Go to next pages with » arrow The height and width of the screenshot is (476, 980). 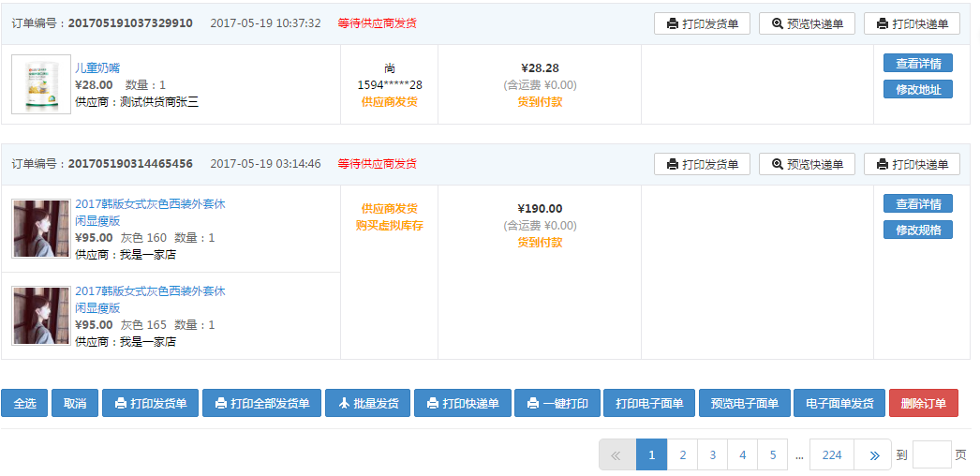click(x=873, y=454)
